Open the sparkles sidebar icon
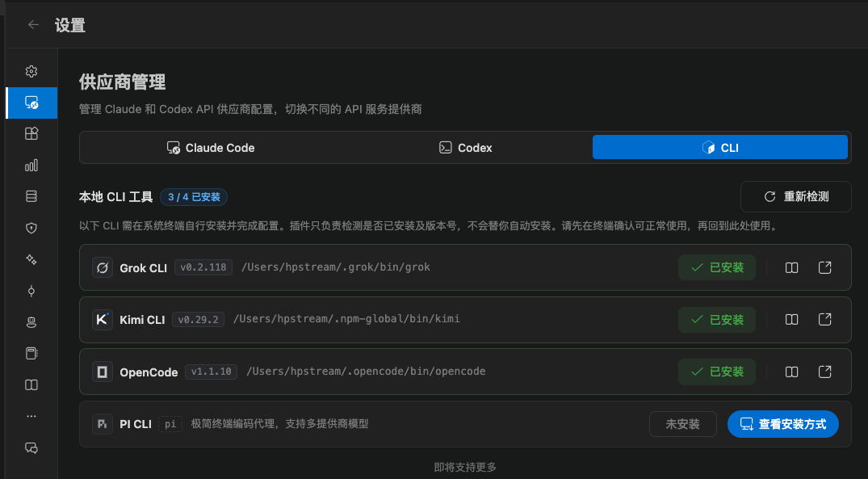 pos(31,259)
